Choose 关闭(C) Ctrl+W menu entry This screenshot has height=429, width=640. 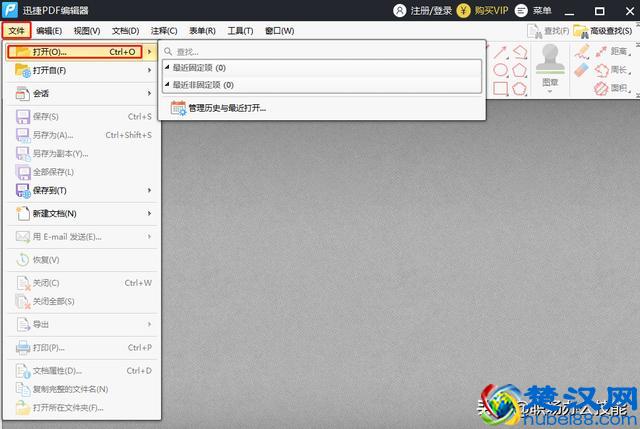coord(82,283)
